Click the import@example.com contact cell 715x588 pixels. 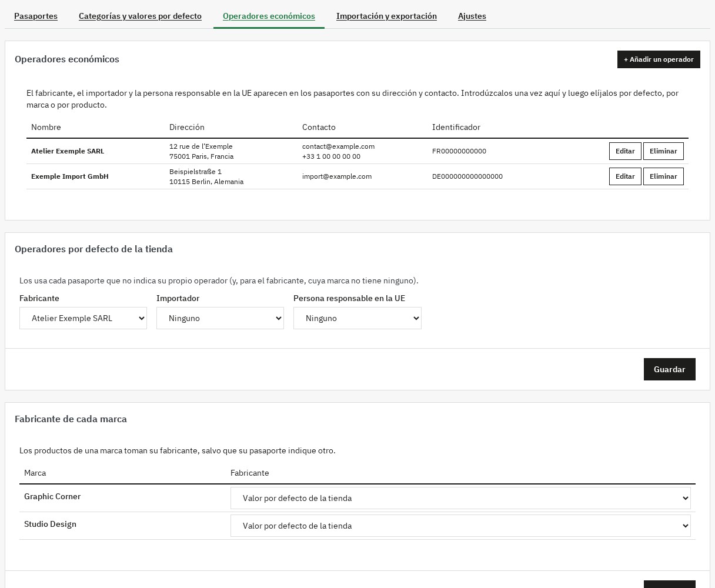[x=337, y=176]
